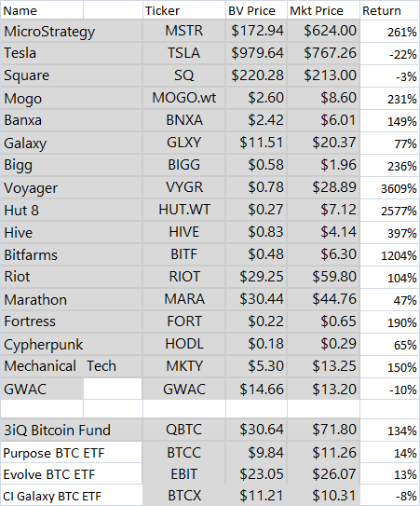Click the RIOT ticker cell
420x506 pixels.
pyautogui.click(x=184, y=277)
